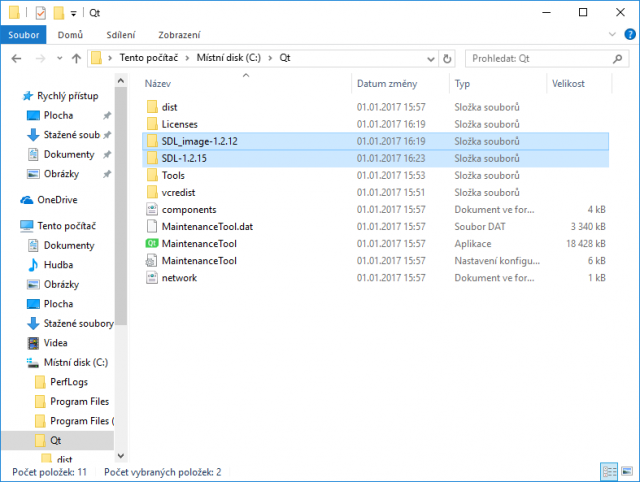
Task: Open Hudba in the navigation pane
Action: coord(58,265)
